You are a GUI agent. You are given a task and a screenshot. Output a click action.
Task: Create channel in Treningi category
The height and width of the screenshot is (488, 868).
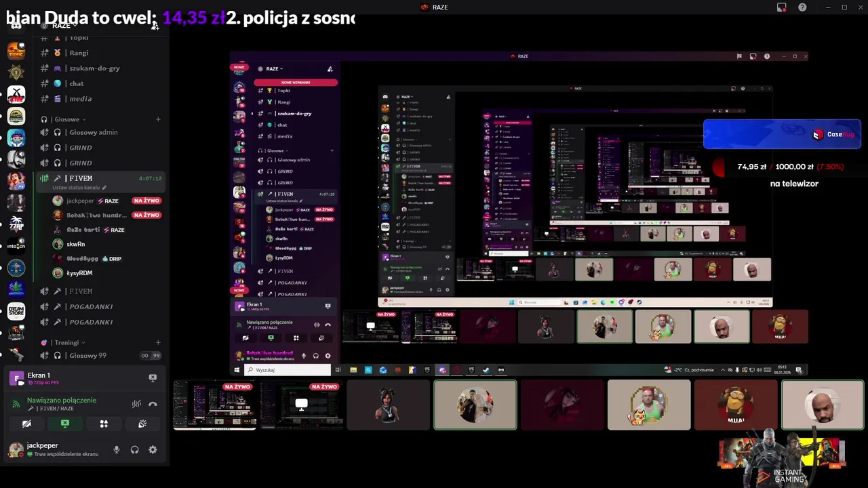(158, 342)
